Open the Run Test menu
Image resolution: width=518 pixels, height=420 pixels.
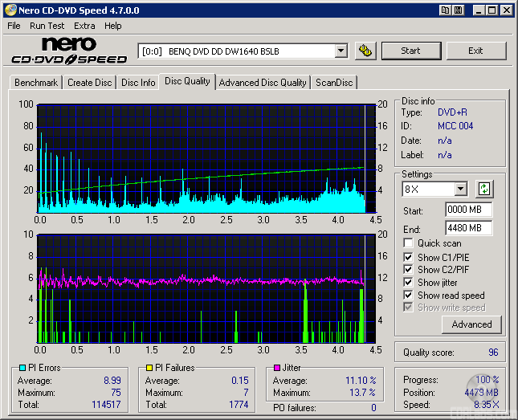(47, 26)
